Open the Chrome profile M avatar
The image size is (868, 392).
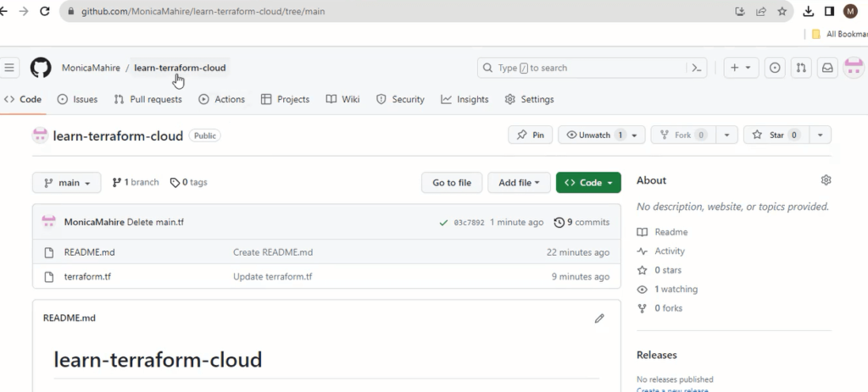coord(850,11)
